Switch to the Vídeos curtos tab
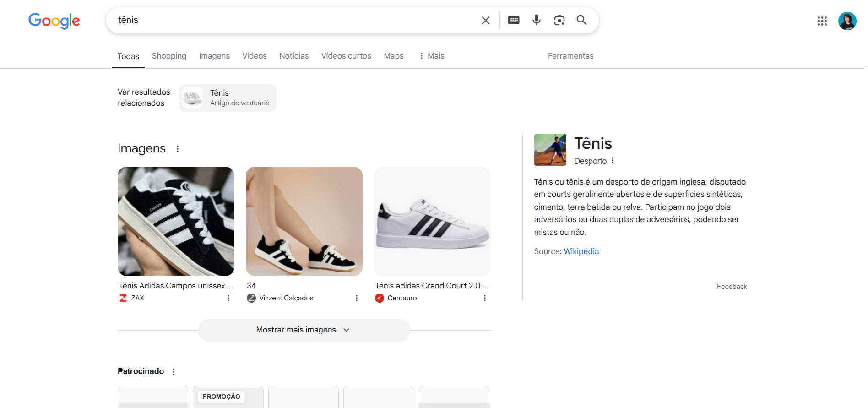Viewport: 868px width, 408px height. coord(346,56)
